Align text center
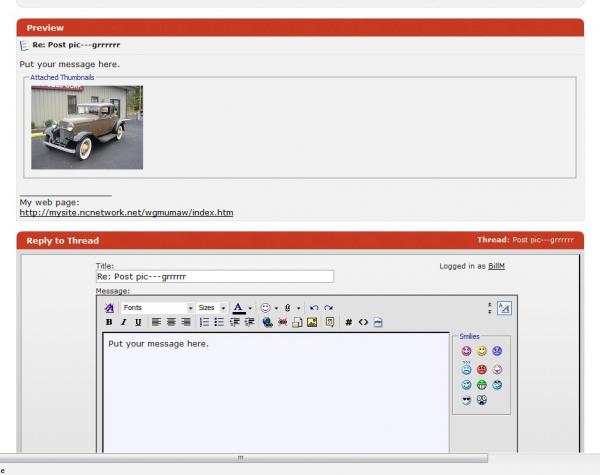 pos(171,322)
